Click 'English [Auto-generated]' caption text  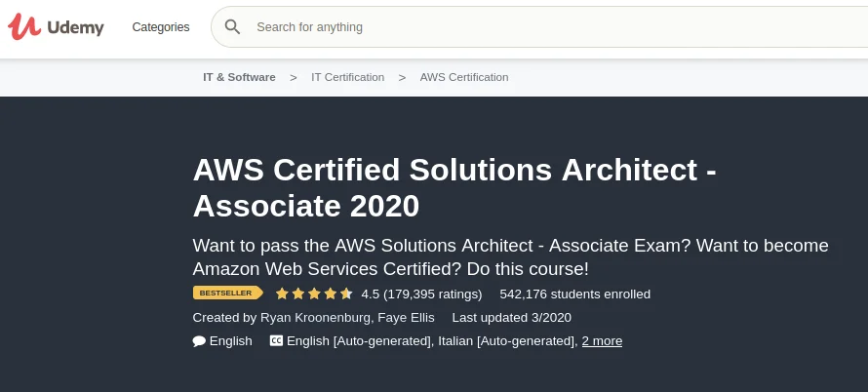tap(359, 341)
